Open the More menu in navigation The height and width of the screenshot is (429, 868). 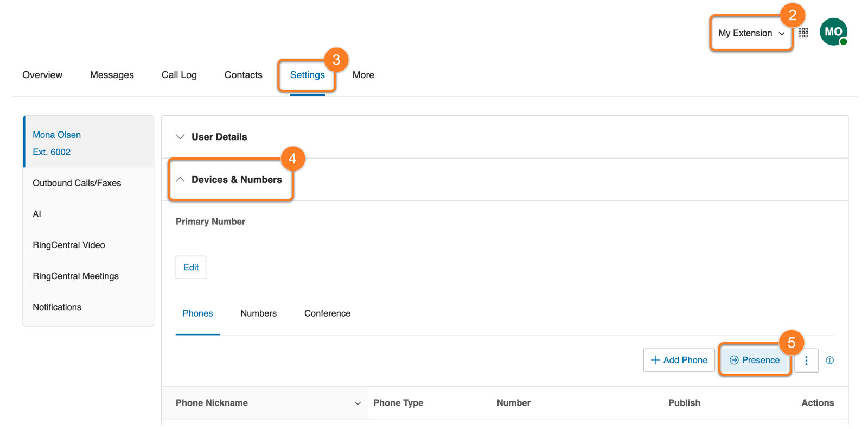point(363,75)
